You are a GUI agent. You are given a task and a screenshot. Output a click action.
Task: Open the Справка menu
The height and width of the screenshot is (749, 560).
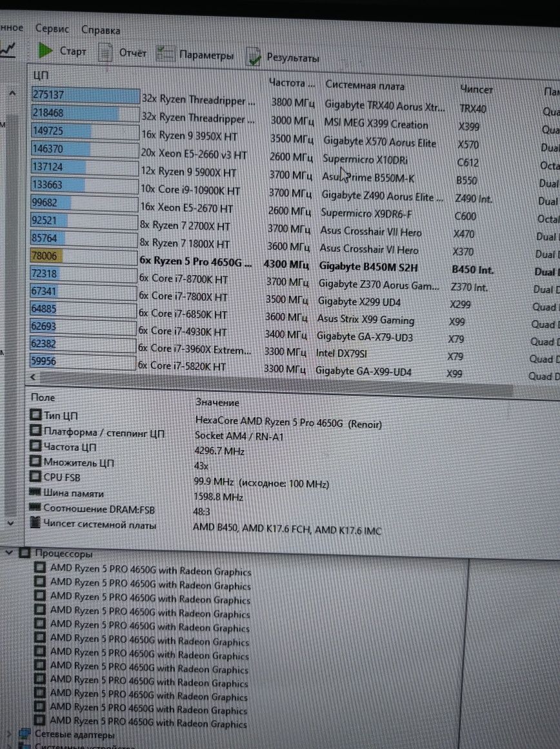[101, 30]
